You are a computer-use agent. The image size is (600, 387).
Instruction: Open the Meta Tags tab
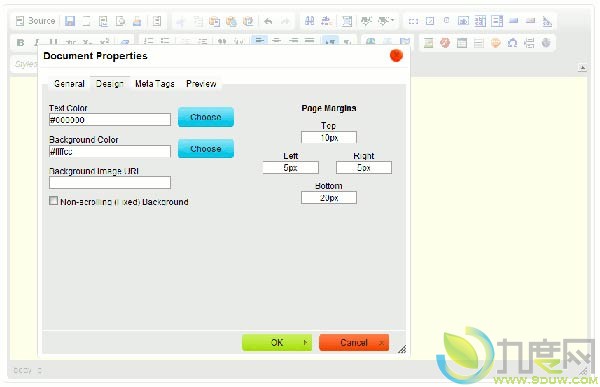[x=155, y=83]
